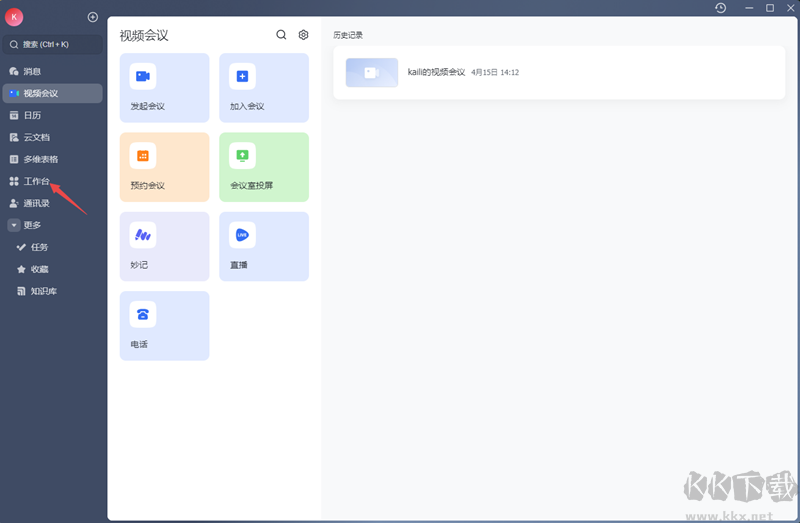
Task: Maximize the window
Action: (x=770, y=8)
